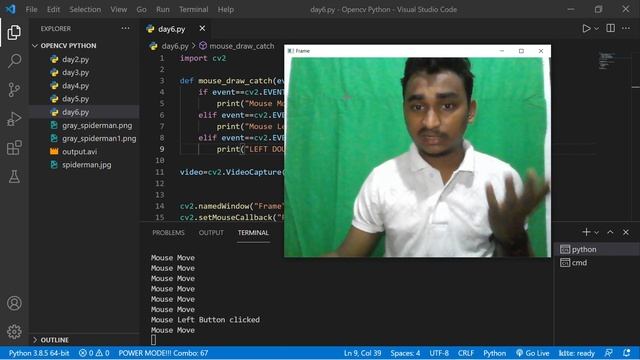Image resolution: width=640 pixels, height=360 pixels.
Task: Open run options dropdown beside play button
Action: 596,29
